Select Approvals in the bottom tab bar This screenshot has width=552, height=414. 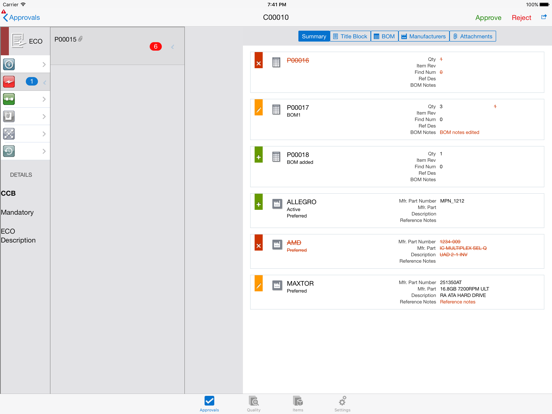(209, 403)
